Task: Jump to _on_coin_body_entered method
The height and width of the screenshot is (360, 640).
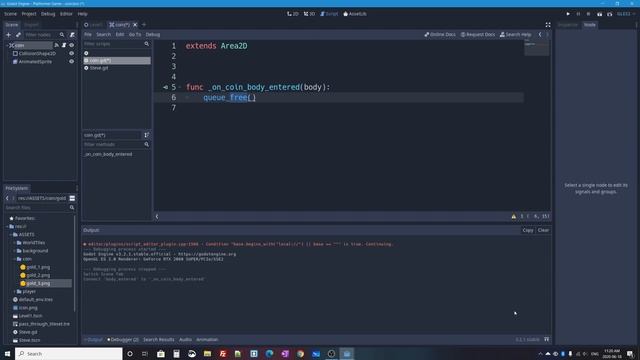Action: point(108,154)
